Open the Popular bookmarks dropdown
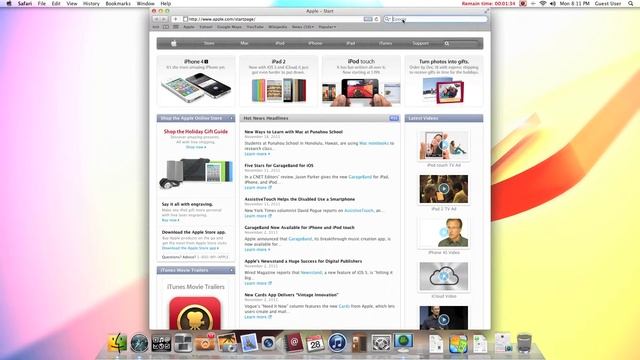 click(x=327, y=27)
